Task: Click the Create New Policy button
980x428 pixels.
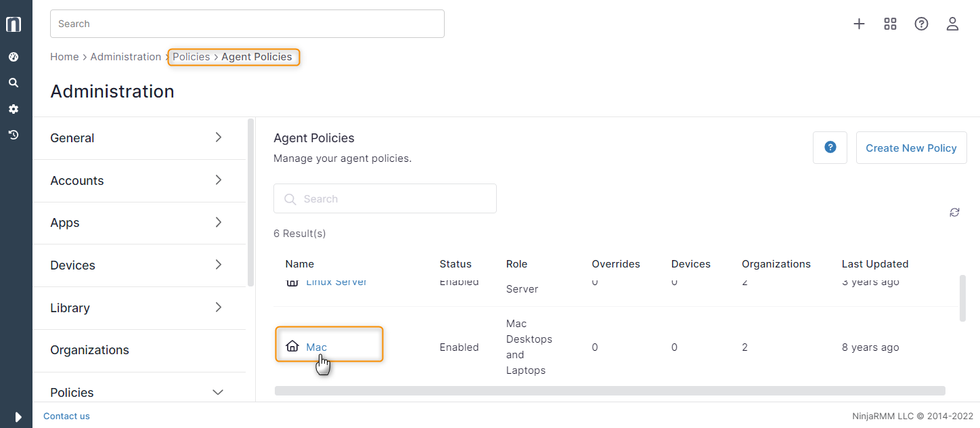Action: [911, 148]
